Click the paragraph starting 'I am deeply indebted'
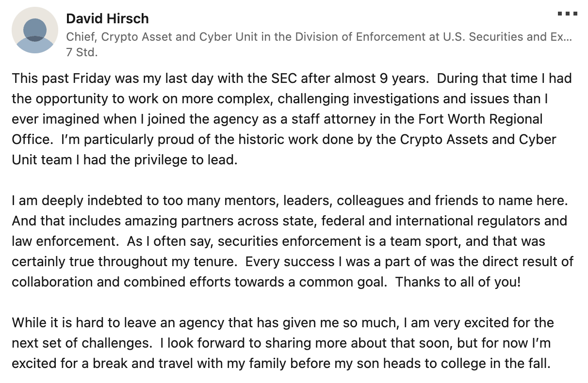The image size is (588, 383). tap(293, 241)
